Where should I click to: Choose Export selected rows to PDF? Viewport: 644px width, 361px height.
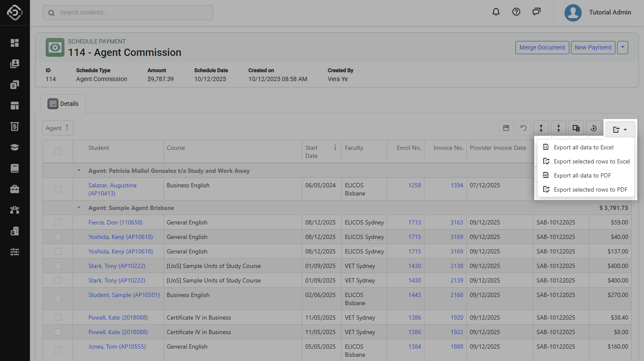pyautogui.click(x=590, y=189)
